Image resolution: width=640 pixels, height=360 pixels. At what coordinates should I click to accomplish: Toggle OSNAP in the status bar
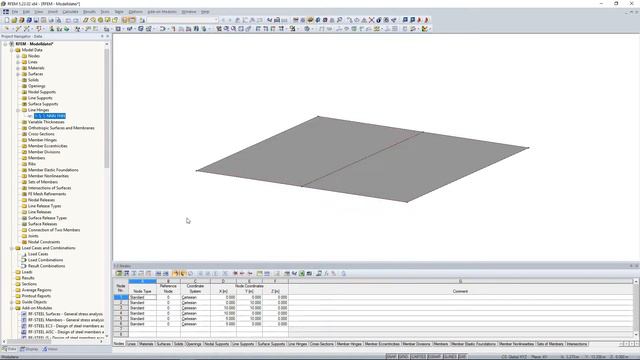point(434,357)
